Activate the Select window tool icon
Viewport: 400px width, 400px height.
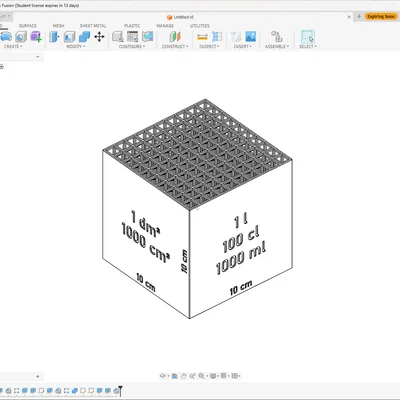[308, 36]
